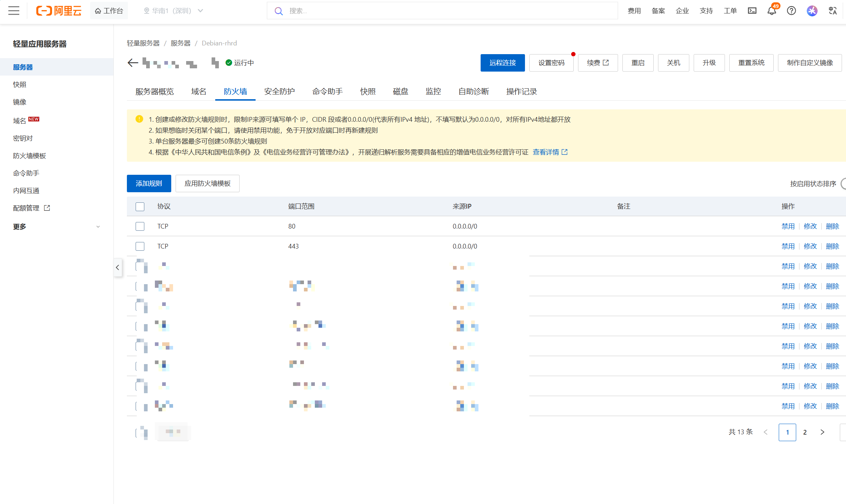Open the user avatar menu
This screenshot has height=504, width=846.
tap(812, 11)
